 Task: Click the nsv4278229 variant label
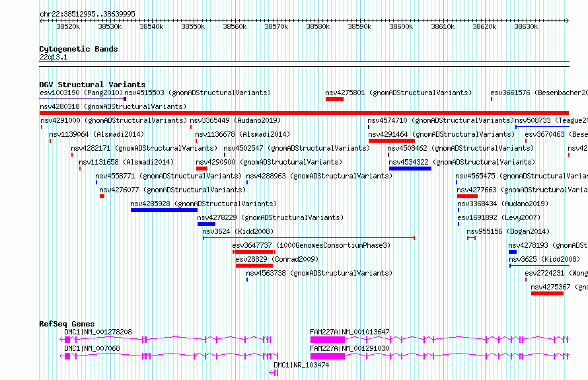tap(270, 217)
